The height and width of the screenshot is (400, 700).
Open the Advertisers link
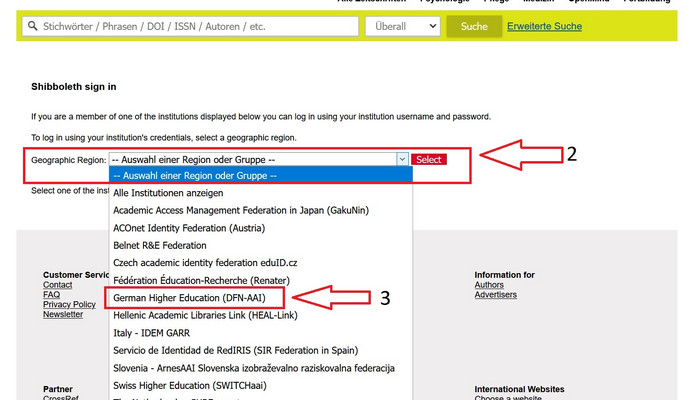(496, 295)
